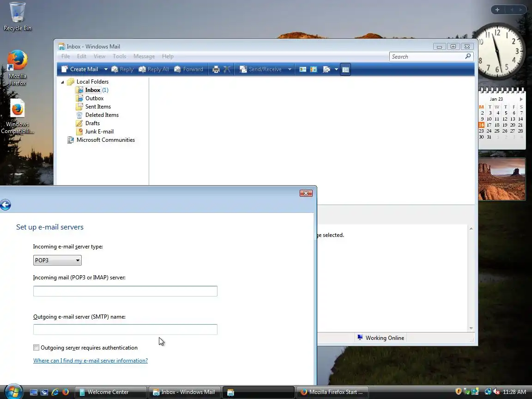Click the Send/Receive toolbar button
The height and width of the screenshot is (399, 532).
coord(260,69)
